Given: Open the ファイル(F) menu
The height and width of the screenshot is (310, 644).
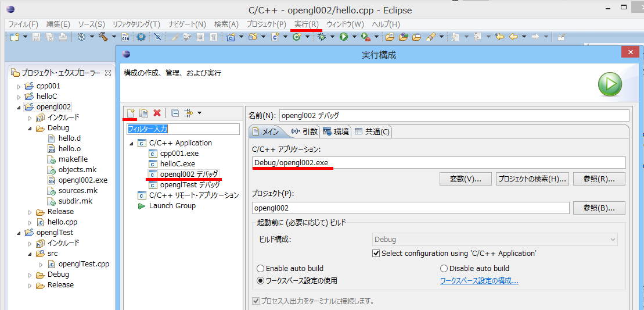Looking at the screenshot, I should coord(23,24).
